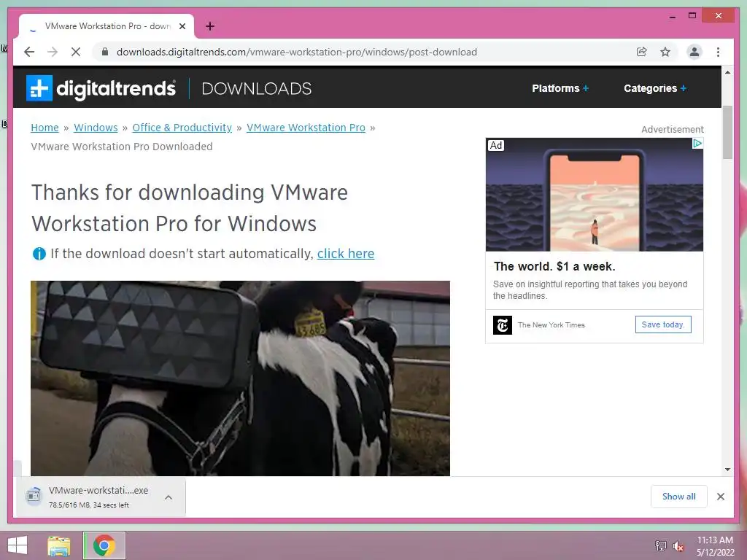Image resolution: width=747 pixels, height=560 pixels.
Task: Expand the Platforms menu
Action: tap(560, 88)
